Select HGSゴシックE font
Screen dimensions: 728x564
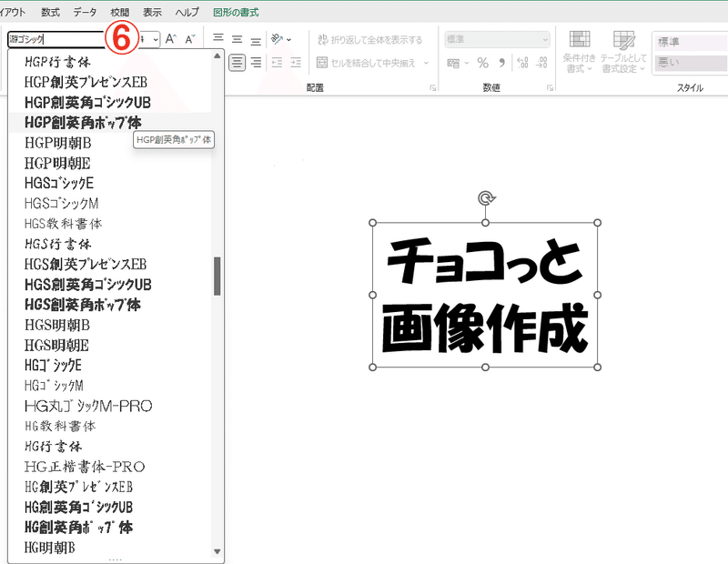coord(109,183)
